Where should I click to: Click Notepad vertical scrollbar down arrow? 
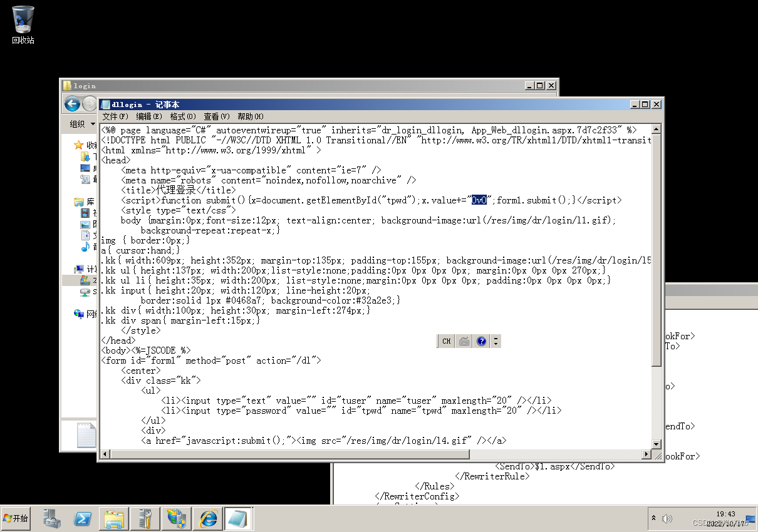657,444
